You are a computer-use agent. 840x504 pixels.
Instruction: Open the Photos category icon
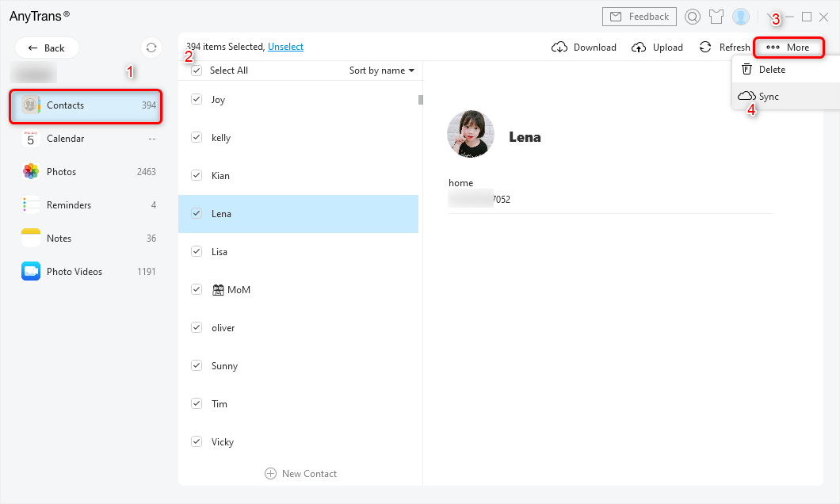(31, 171)
